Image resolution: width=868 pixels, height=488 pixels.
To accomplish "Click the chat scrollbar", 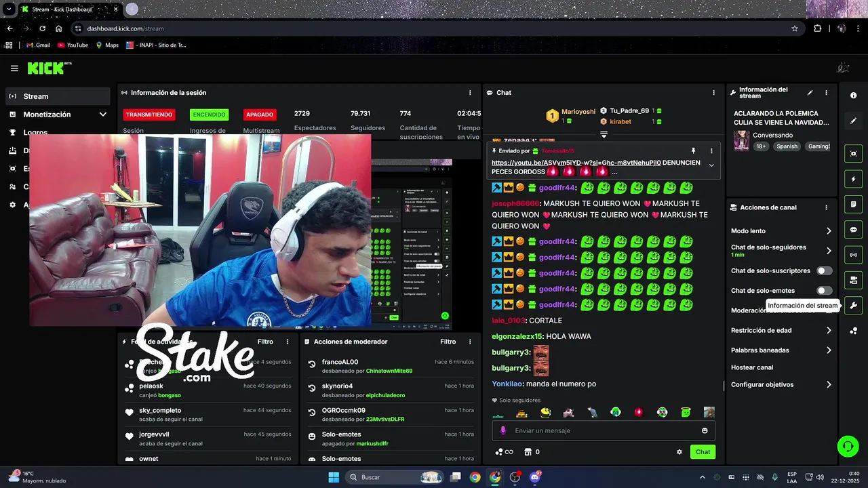I will click(x=723, y=386).
